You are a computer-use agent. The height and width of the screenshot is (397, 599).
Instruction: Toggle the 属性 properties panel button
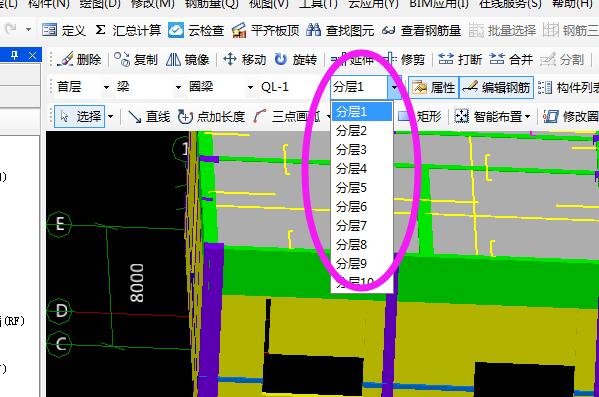tap(433, 88)
